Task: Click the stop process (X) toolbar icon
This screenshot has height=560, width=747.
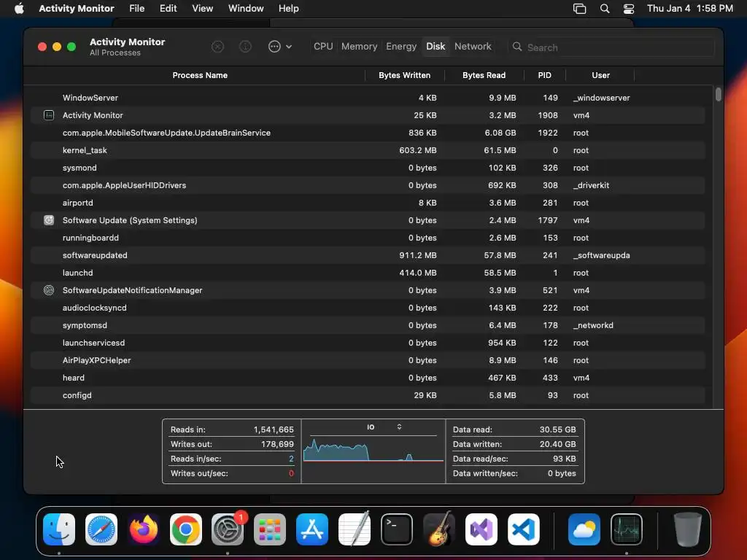Action: click(x=217, y=47)
